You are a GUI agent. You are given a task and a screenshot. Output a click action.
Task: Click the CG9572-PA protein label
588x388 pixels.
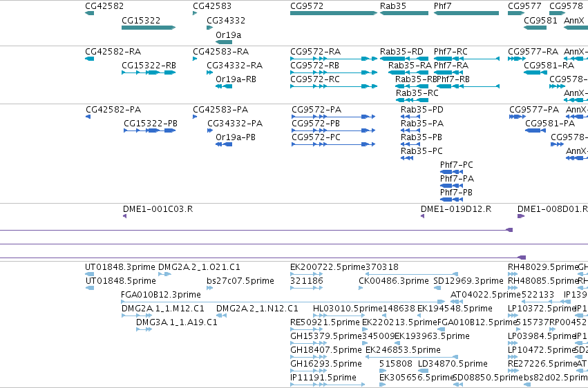pyautogui.click(x=316, y=109)
